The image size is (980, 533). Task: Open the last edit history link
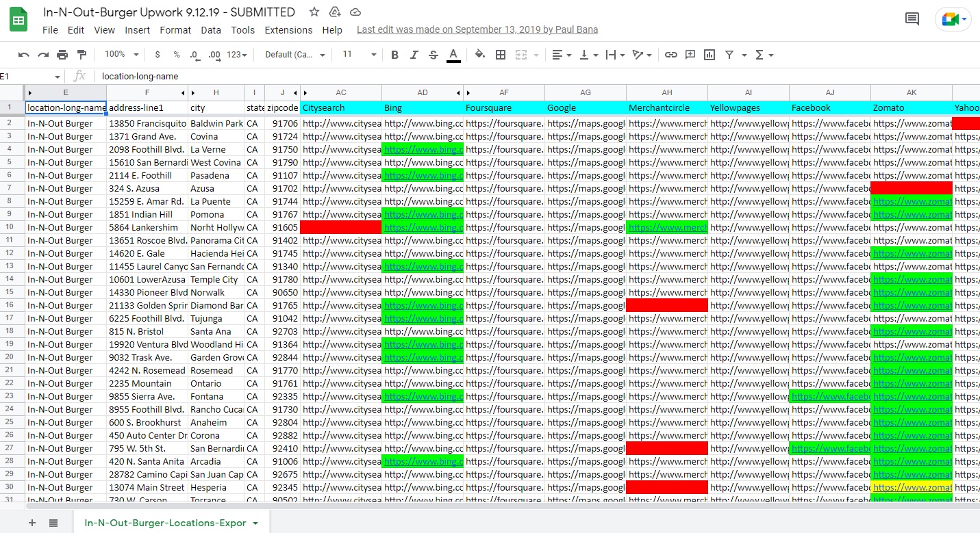coord(477,30)
